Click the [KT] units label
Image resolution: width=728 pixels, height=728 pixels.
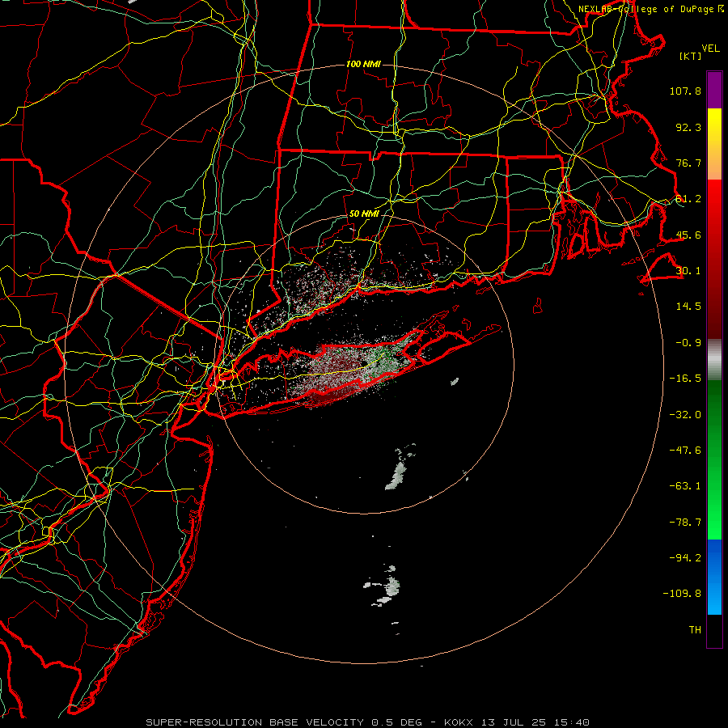(x=691, y=56)
